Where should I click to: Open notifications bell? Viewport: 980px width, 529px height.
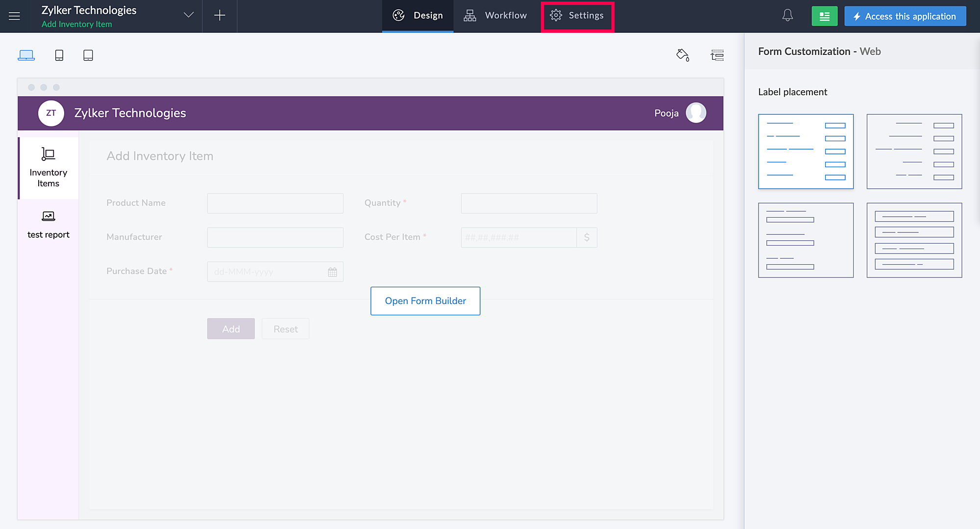tap(787, 16)
